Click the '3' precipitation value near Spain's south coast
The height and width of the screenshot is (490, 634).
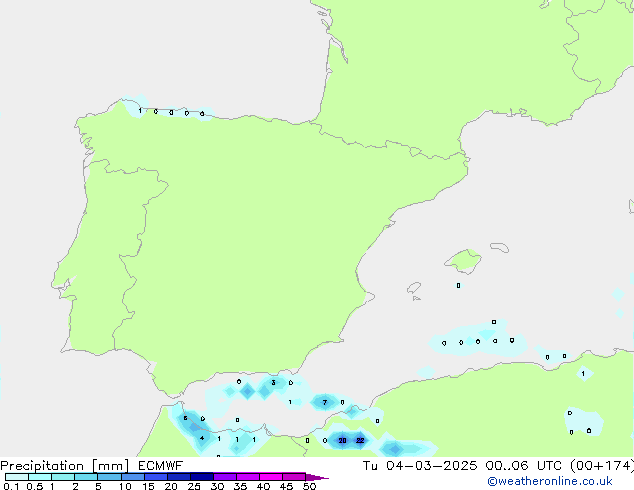click(274, 382)
